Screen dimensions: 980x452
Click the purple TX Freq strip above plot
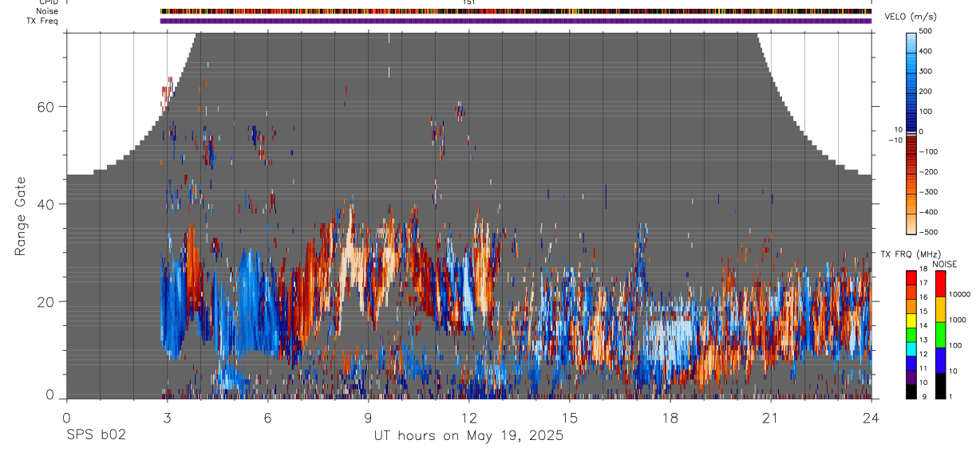coord(516,21)
